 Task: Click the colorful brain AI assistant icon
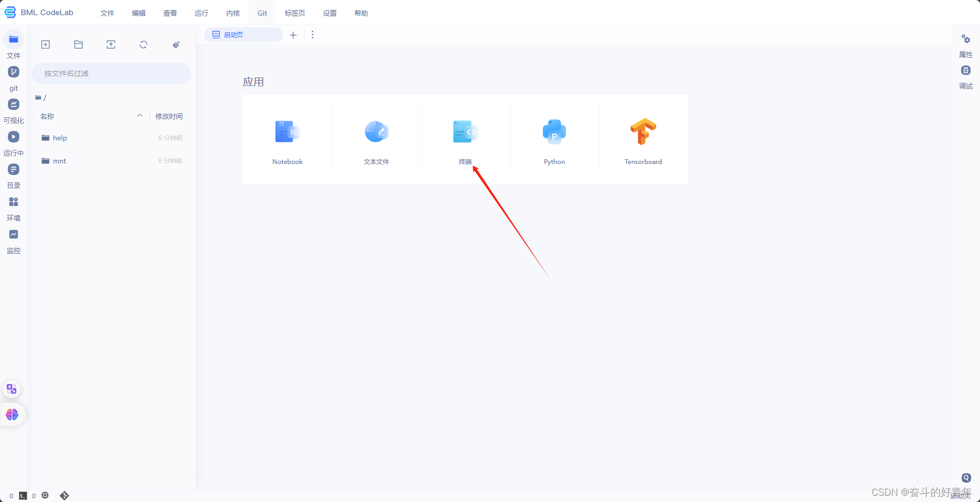[12, 414]
